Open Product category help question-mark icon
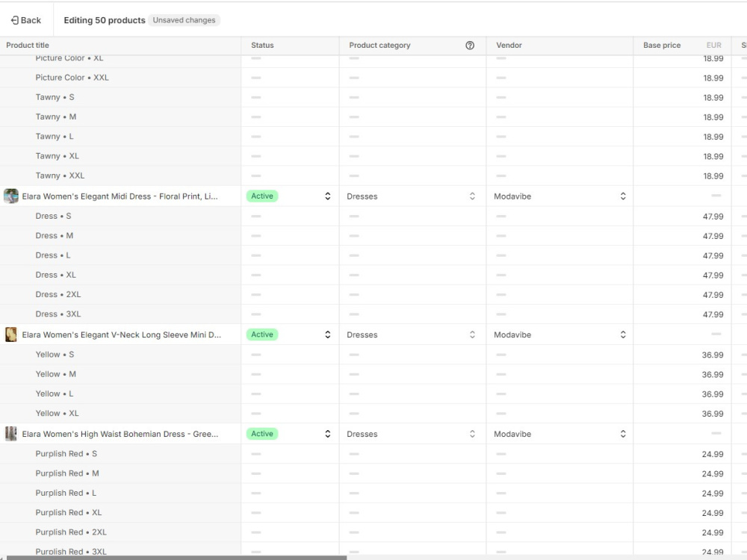The width and height of the screenshot is (747, 560). click(470, 46)
